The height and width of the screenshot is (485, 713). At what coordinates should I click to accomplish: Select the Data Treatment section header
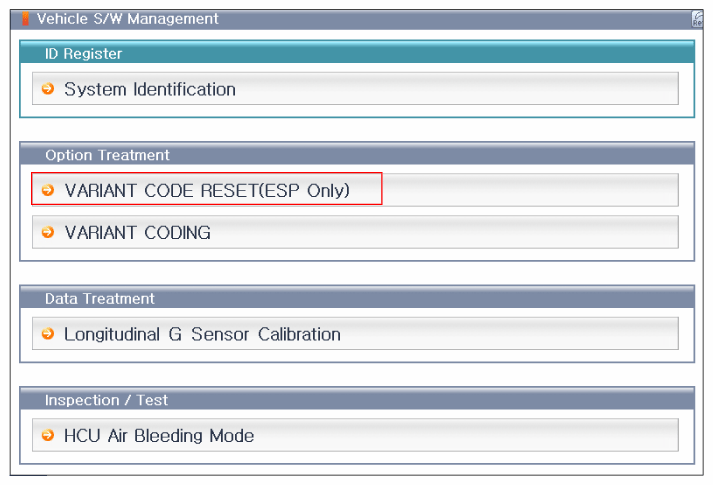click(100, 299)
